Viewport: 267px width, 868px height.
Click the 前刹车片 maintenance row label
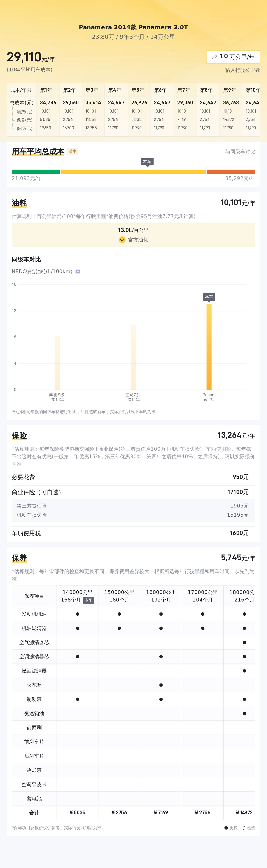point(34,742)
